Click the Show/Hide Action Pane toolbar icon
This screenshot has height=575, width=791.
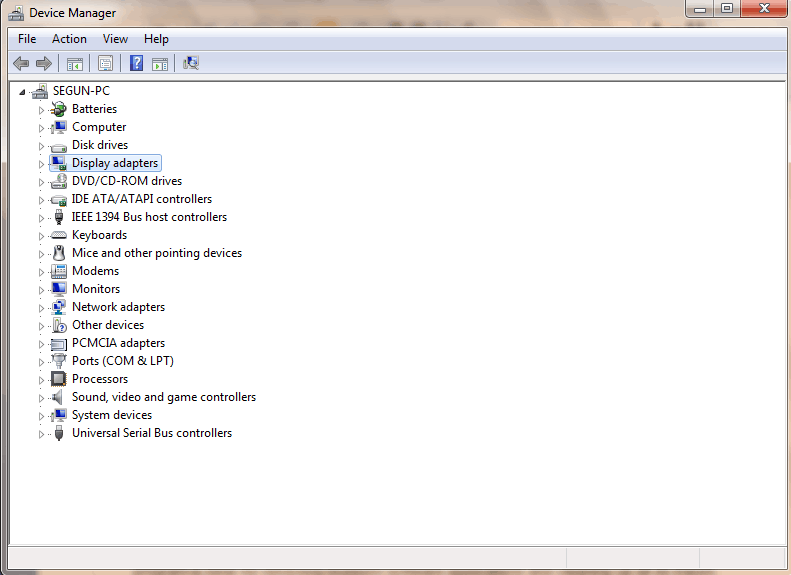pyautogui.click(x=160, y=64)
